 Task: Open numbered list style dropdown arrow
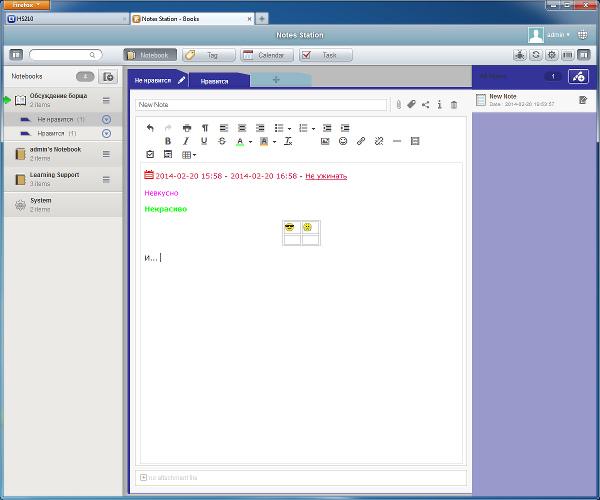[x=313, y=129]
